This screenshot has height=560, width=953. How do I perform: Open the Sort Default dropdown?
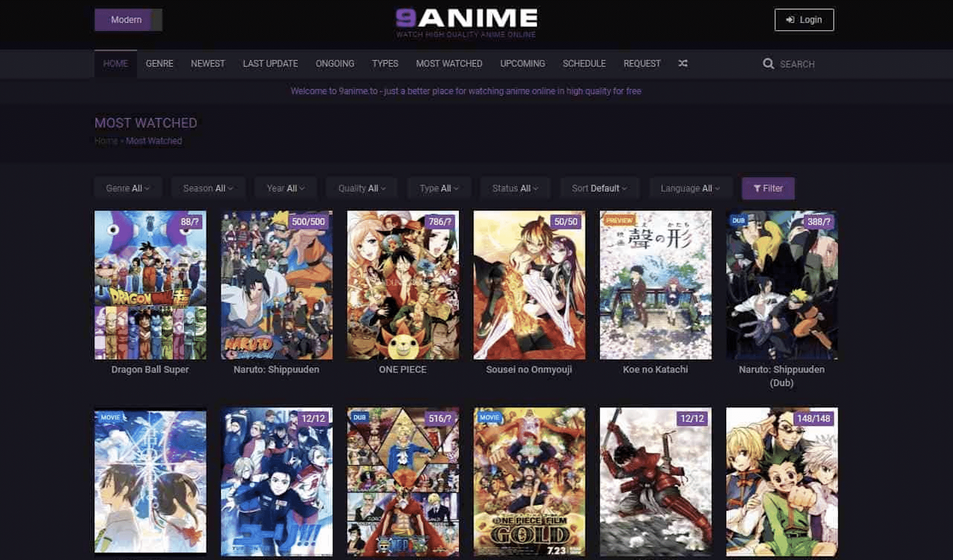click(x=599, y=188)
